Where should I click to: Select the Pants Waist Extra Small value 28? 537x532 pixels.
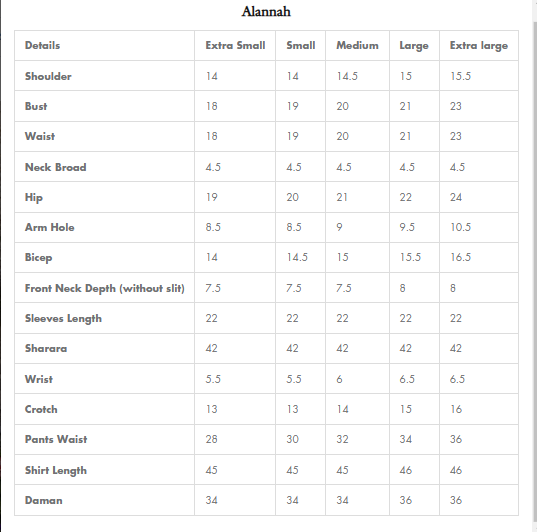point(212,439)
